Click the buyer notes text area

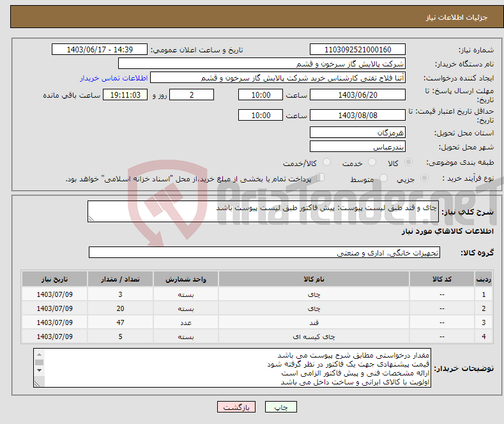tap(232, 368)
